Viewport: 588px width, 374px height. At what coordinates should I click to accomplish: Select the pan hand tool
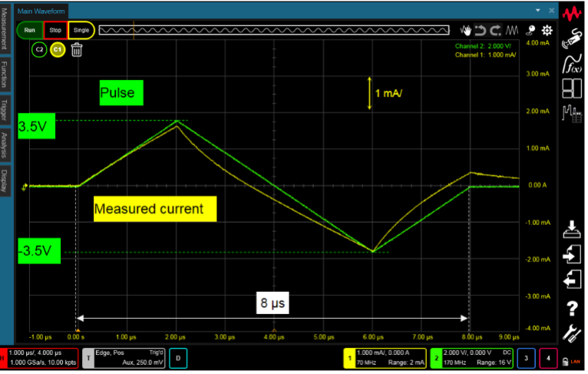tap(465, 31)
